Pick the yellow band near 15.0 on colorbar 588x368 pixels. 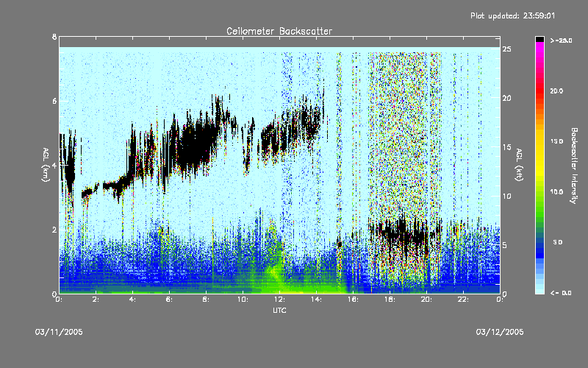click(539, 141)
